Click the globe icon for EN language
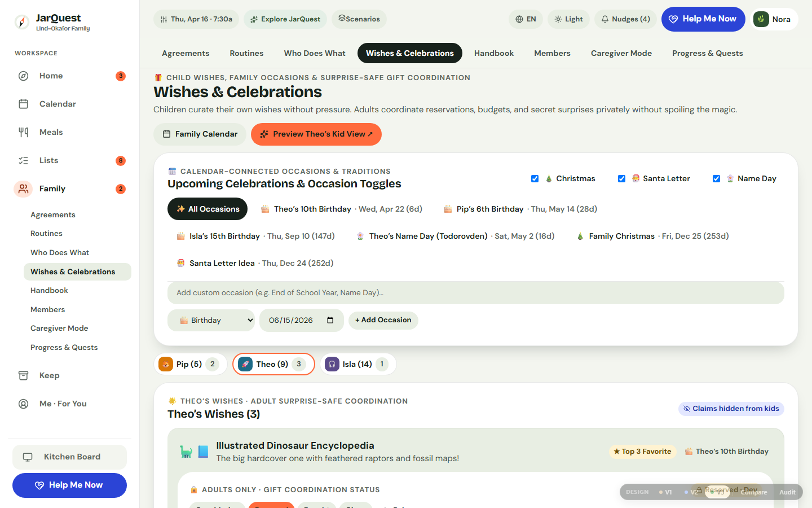The height and width of the screenshot is (508, 812). [x=519, y=19]
